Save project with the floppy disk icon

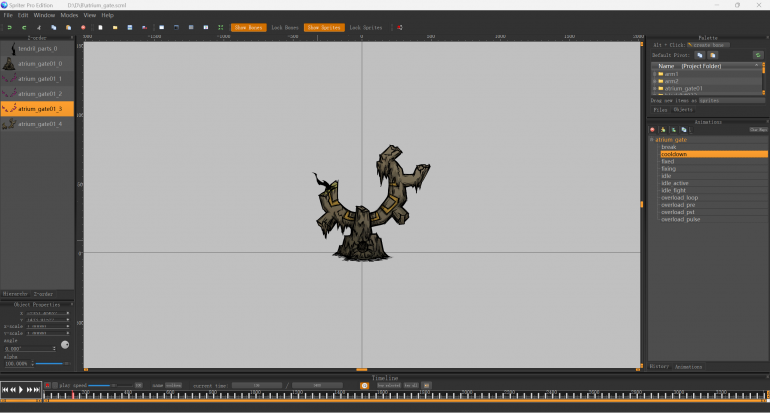pos(130,28)
